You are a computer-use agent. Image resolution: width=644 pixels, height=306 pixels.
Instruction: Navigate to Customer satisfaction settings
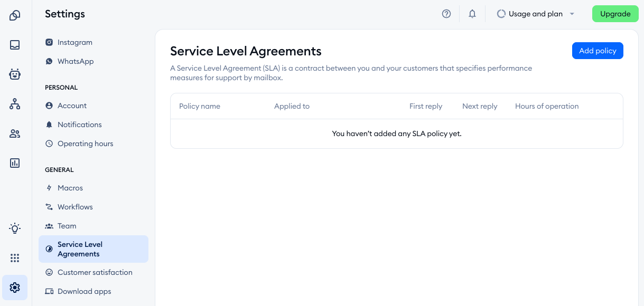click(95, 272)
